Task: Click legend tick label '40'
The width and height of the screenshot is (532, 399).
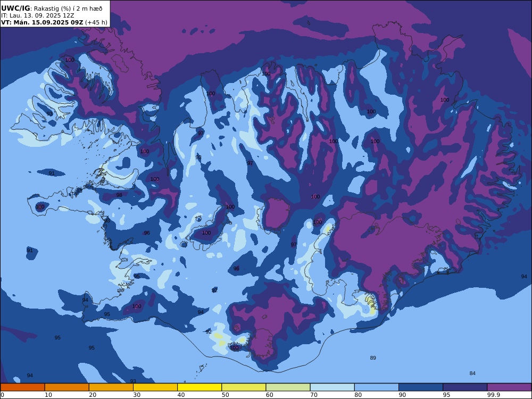Action: coord(181,395)
